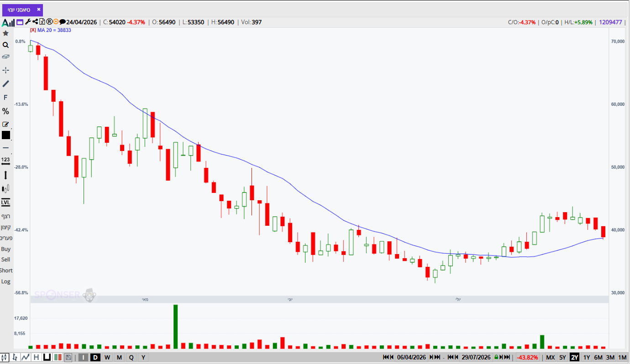The width and height of the screenshot is (630, 364).
Task: Remove the MA 20 indicator via [X]
Action: click(33, 30)
